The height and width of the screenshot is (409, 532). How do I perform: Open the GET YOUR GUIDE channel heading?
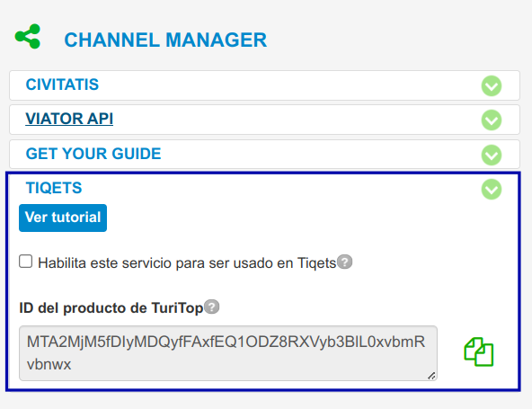tap(93, 154)
